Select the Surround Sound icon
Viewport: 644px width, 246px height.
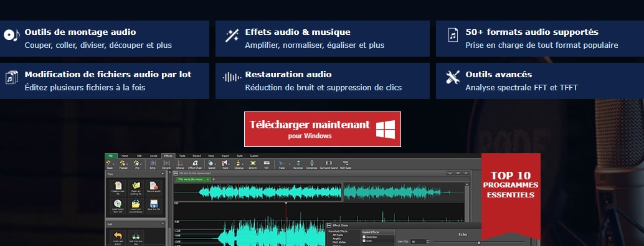(x=329, y=163)
